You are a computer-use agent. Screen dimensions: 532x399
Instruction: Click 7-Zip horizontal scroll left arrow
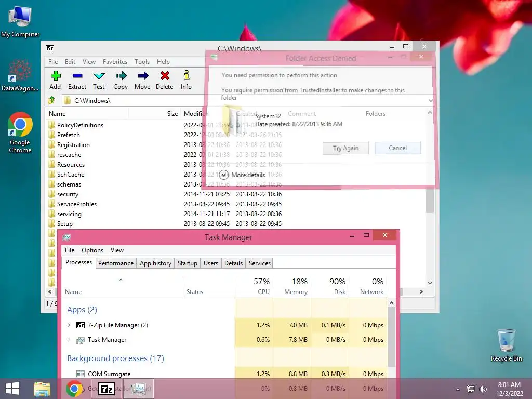(50, 292)
